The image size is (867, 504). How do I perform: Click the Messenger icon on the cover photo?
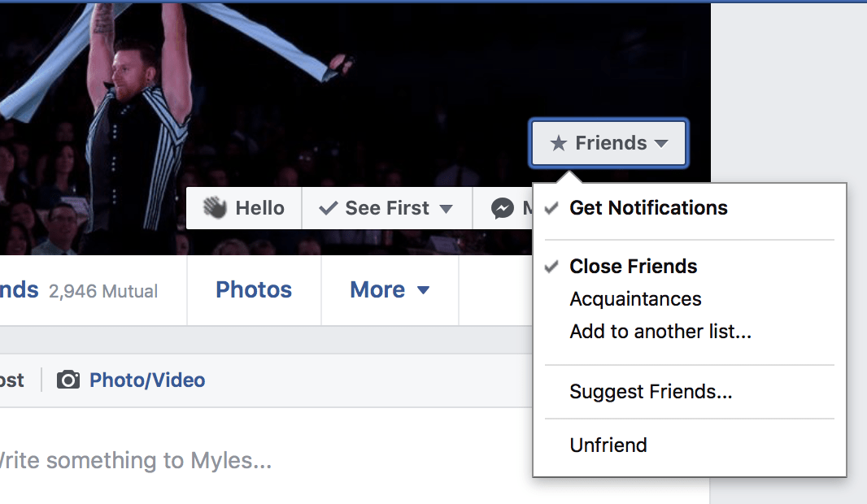pyautogui.click(x=503, y=208)
